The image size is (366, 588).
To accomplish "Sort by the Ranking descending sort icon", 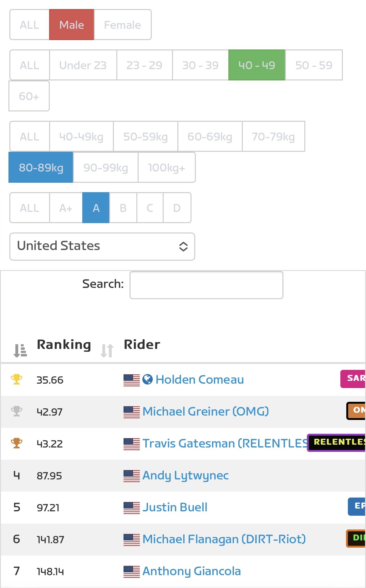I will click(20, 350).
